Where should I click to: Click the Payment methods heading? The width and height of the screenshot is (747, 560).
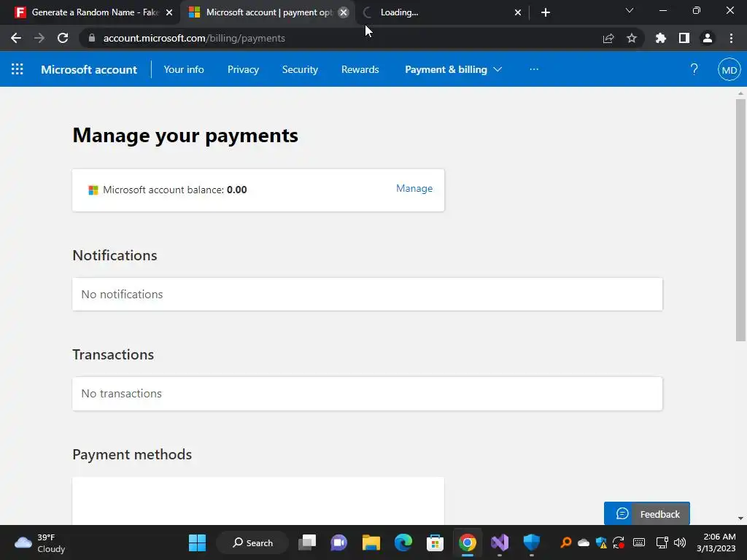(132, 454)
